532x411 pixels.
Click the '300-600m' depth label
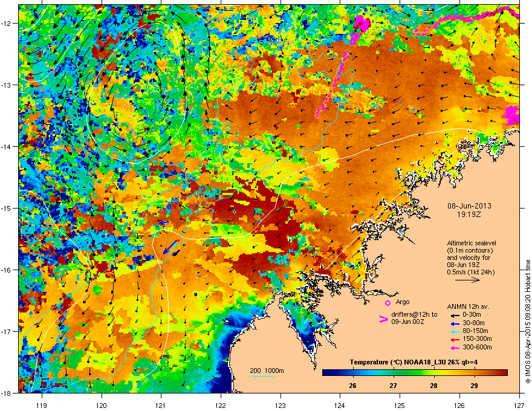pyautogui.click(x=477, y=347)
